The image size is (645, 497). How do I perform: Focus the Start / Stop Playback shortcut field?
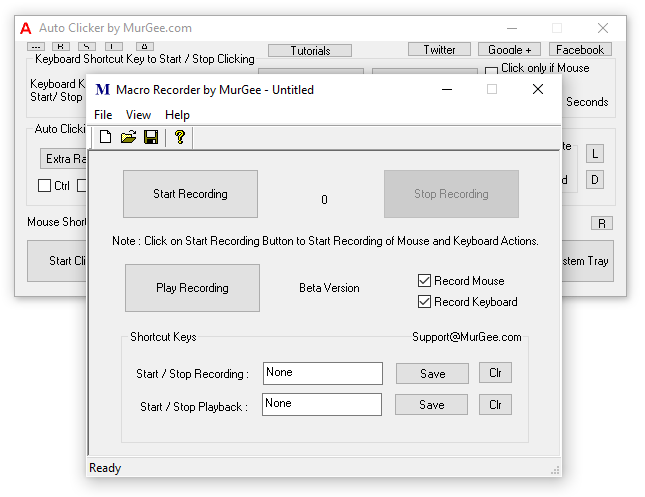(322, 404)
